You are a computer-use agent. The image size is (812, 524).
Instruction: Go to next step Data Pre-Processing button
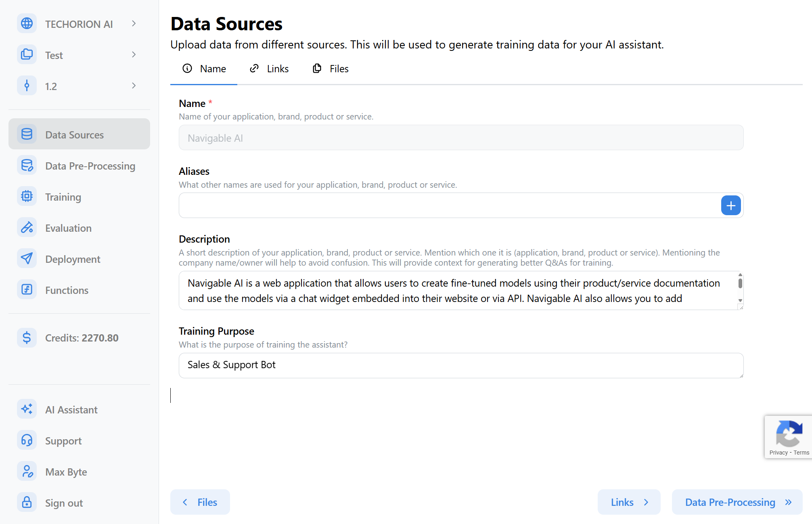pos(737,502)
